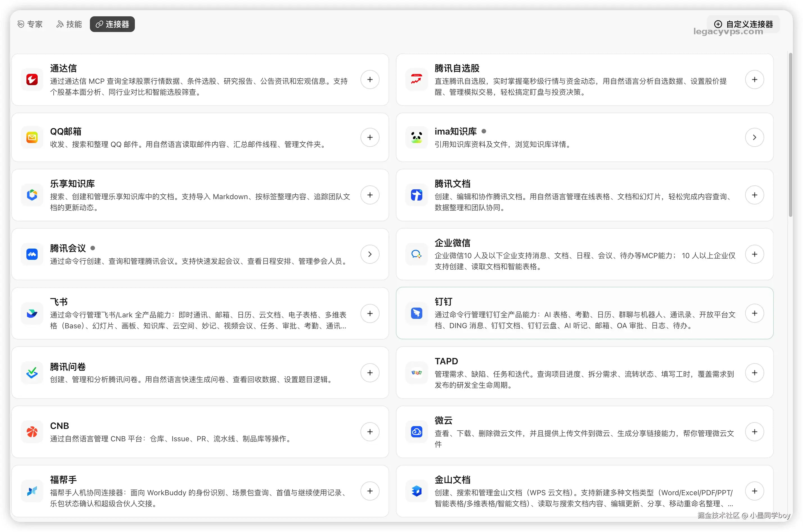Click the 腾讯会议 title text

pos(68,248)
